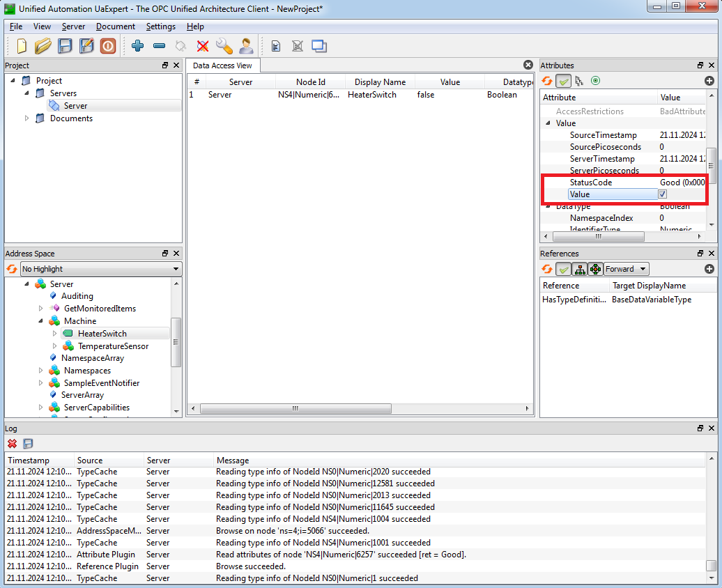The width and height of the screenshot is (722, 588).
Task: Refresh the Address Space tree
Action: pos(12,269)
